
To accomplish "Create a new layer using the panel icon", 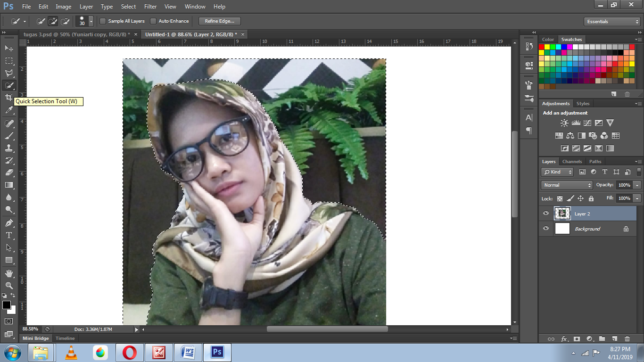I will pyautogui.click(x=615, y=338).
